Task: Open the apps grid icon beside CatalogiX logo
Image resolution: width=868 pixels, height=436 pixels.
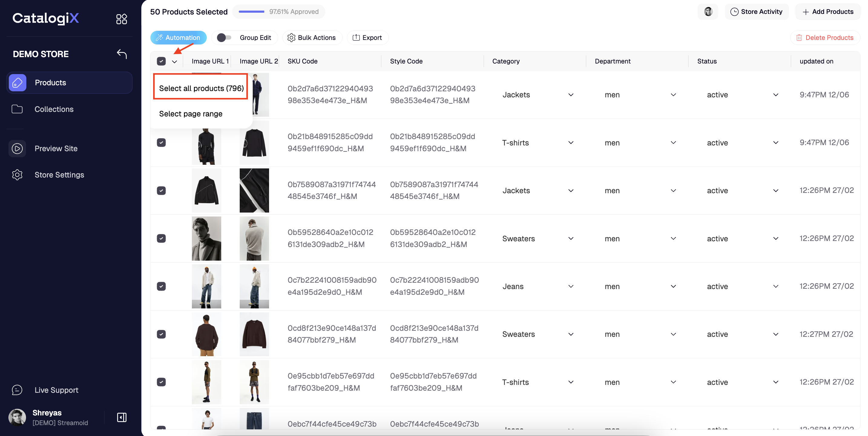Action: point(121,19)
